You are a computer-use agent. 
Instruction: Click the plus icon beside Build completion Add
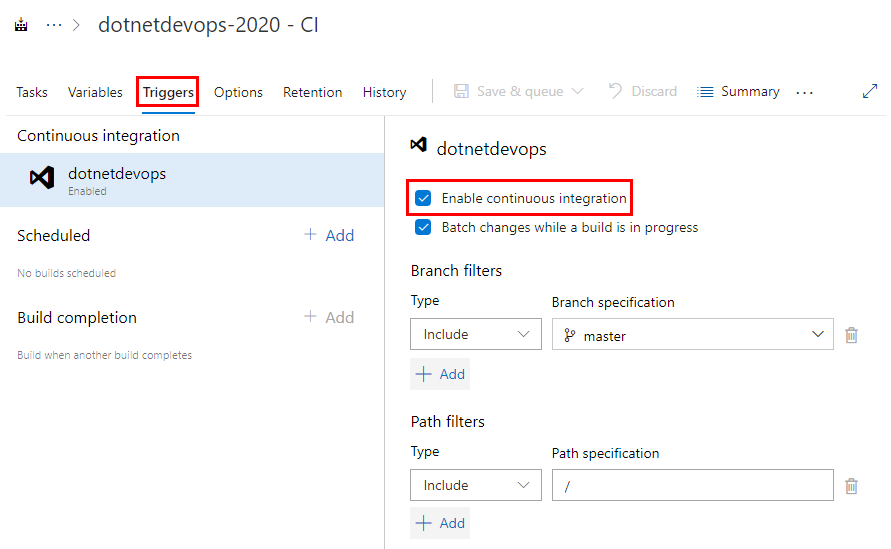click(310, 316)
